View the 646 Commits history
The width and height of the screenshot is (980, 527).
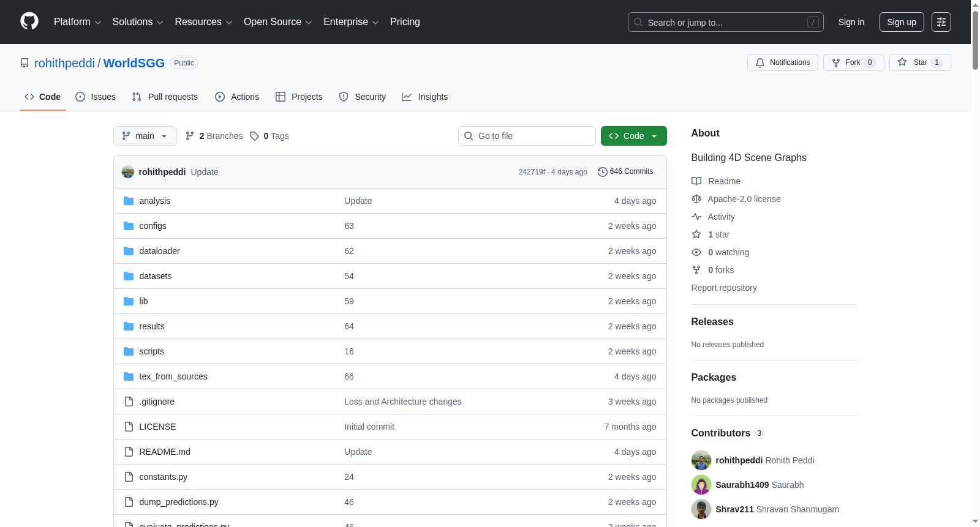coord(625,172)
